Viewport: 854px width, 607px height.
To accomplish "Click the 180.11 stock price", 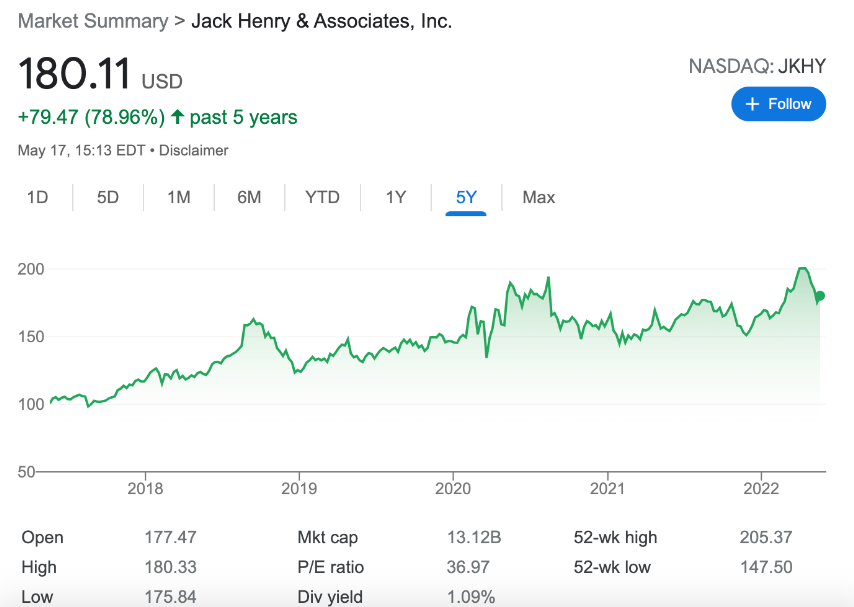I will pyautogui.click(x=75, y=73).
